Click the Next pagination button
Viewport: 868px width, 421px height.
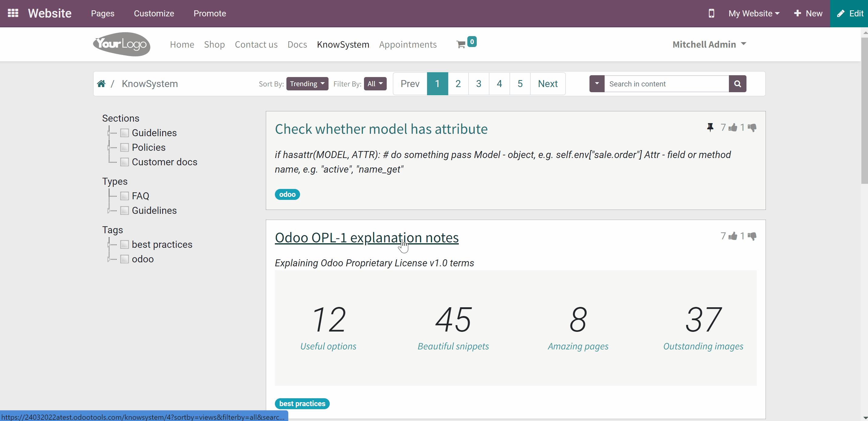pyautogui.click(x=548, y=84)
